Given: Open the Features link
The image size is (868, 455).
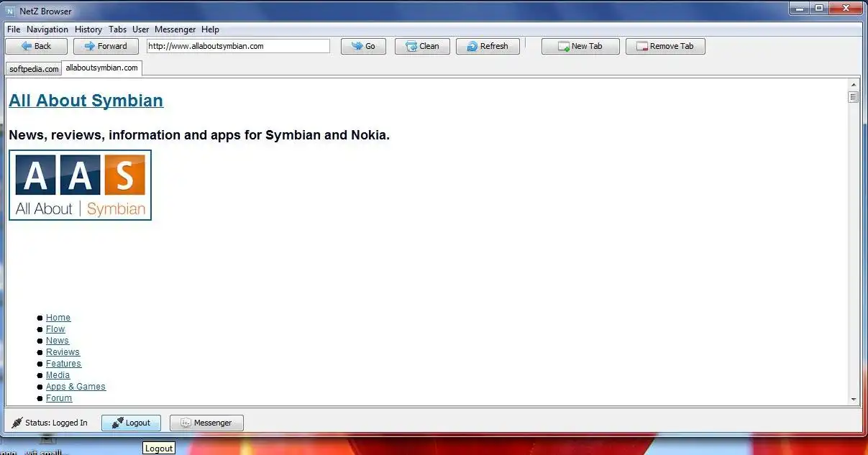Looking at the screenshot, I should click(x=63, y=364).
